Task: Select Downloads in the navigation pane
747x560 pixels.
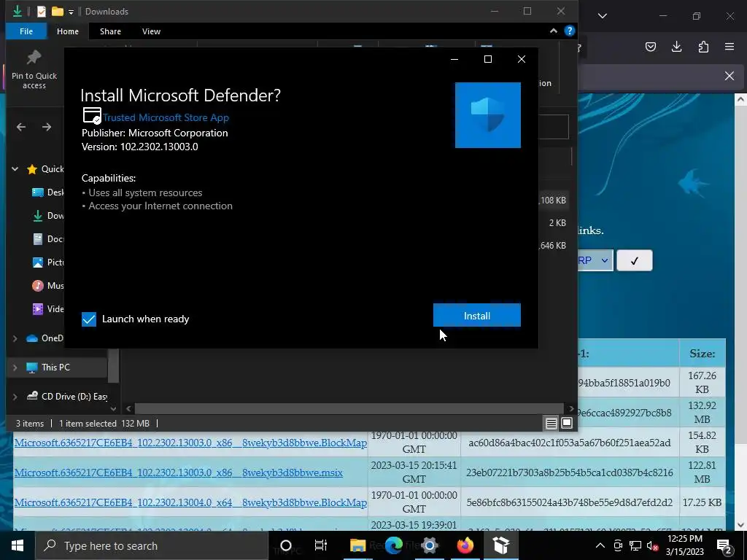Action: [47, 216]
